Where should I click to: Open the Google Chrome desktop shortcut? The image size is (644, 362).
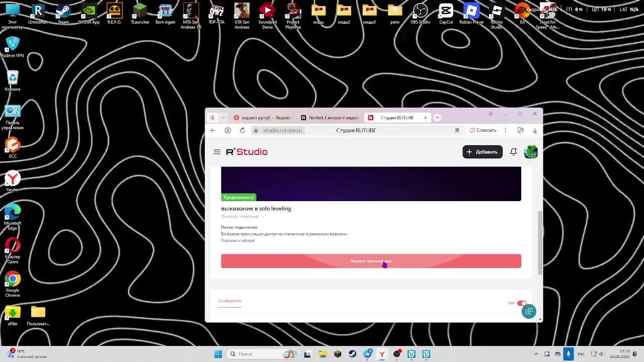point(13,284)
